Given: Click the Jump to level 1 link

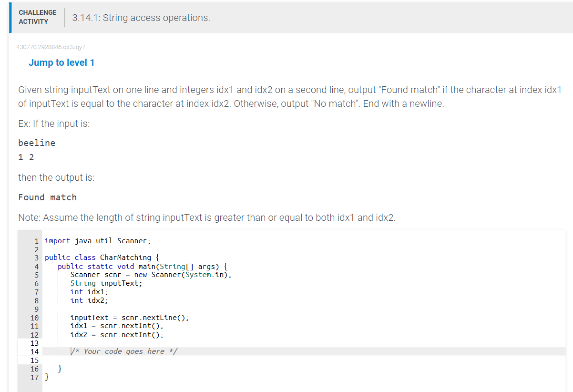Looking at the screenshot, I should (61, 62).
